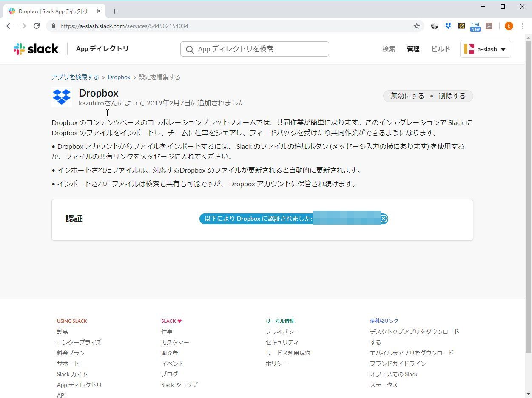Click the browser back arrow
This screenshot has width=532, height=398.
click(9, 26)
